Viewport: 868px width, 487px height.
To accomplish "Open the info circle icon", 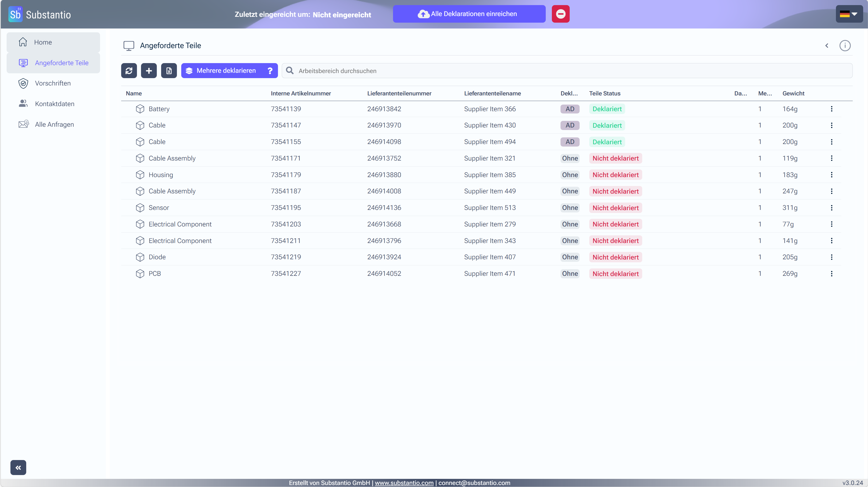I will tap(845, 46).
